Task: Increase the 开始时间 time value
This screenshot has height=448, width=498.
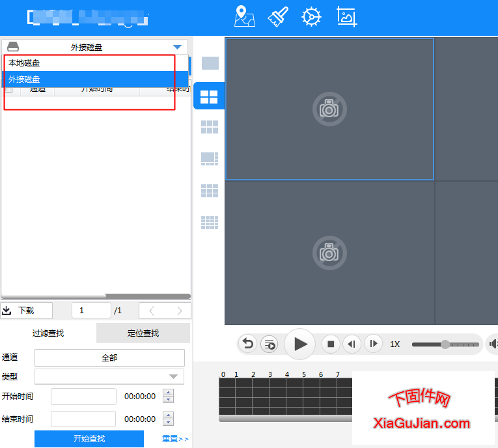Action: coord(169,393)
